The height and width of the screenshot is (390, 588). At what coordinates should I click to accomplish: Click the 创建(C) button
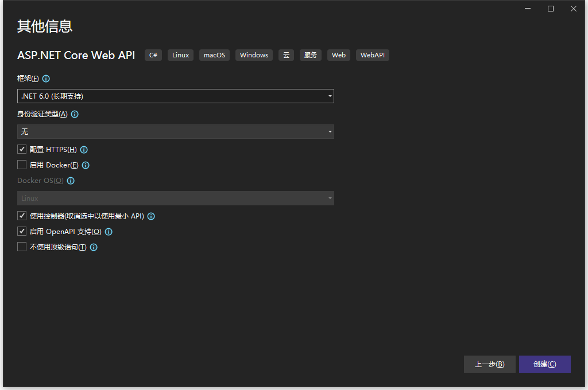pyautogui.click(x=544, y=364)
